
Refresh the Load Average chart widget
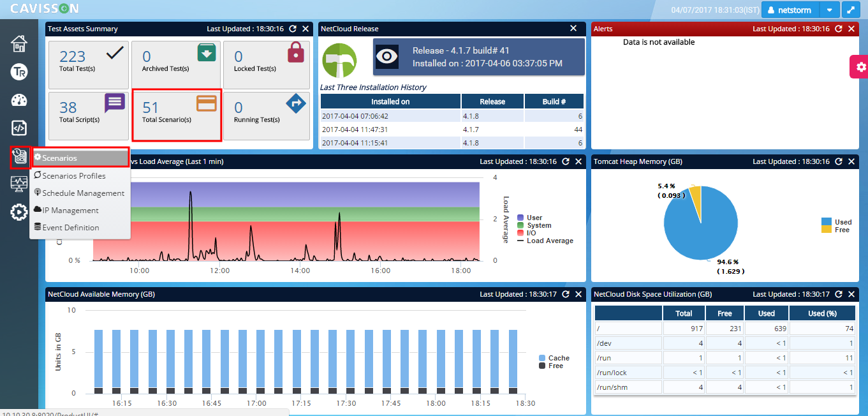coord(566,161)
